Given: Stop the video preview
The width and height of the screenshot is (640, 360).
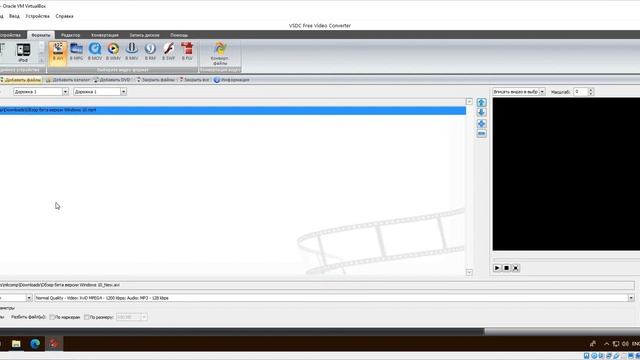Looking at the screenshot, I should [x=506, y=268].
